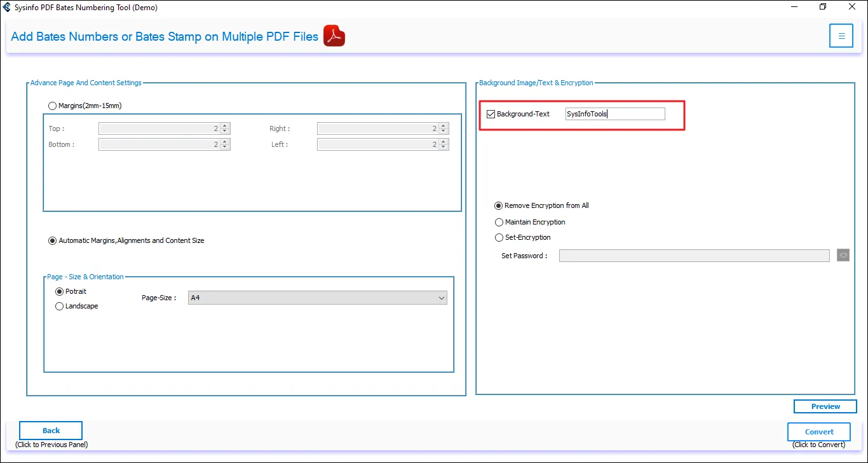Select Remove Encryption from All
Viewport: 868px width, 463px height.
point(499,205)
